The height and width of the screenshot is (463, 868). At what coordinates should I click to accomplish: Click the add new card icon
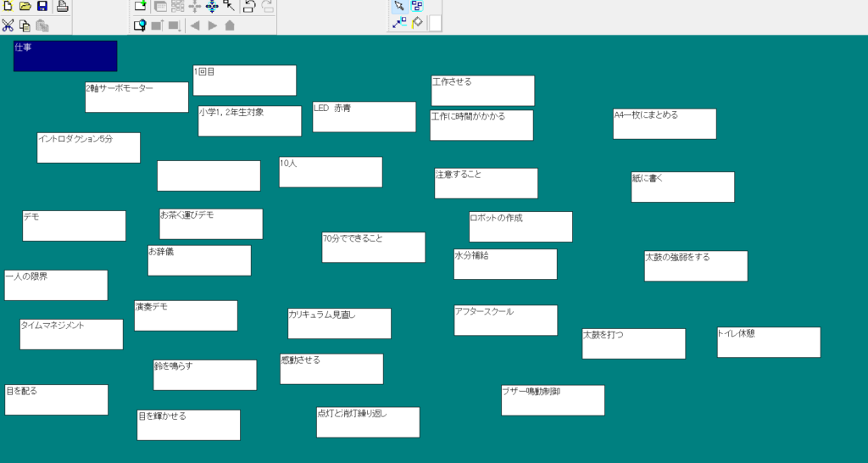click(141, 6)
